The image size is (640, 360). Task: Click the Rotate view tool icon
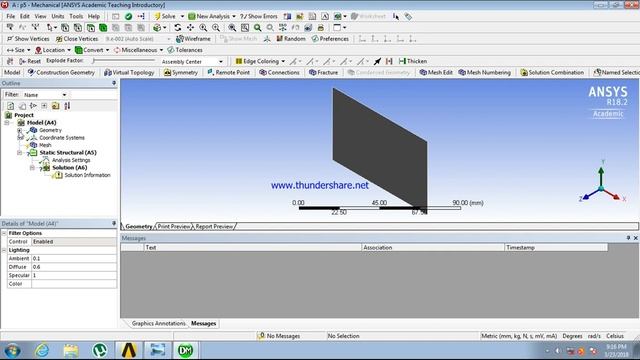178,27
